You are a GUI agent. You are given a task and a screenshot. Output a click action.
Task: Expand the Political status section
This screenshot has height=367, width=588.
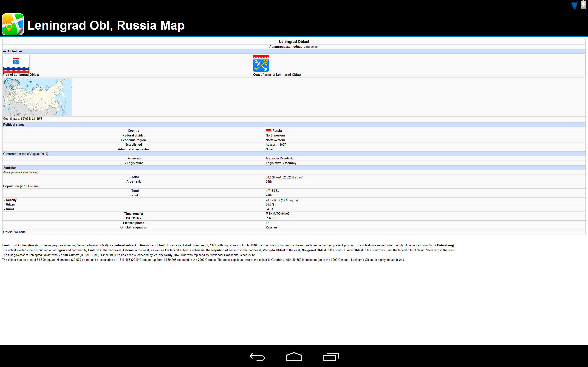click(x=14, y=125)
